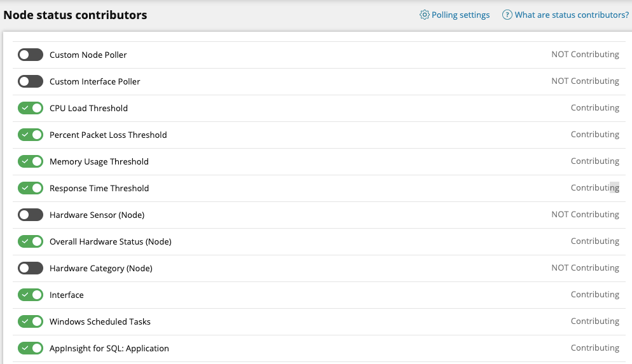Image resolution: width=632 pixels, height=364 pixels.
Task: Enable the Custom Interface Poller toggle
Action: click(31, 81)
